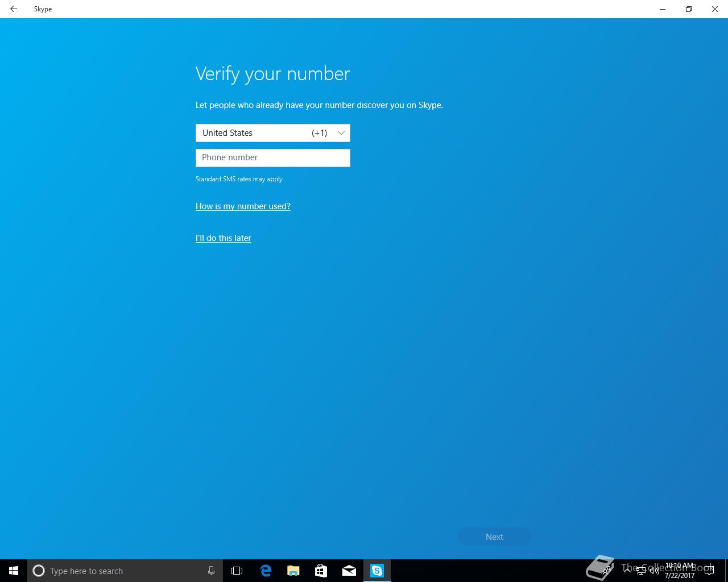Click the Cortana search box

[x=125, y=571]
